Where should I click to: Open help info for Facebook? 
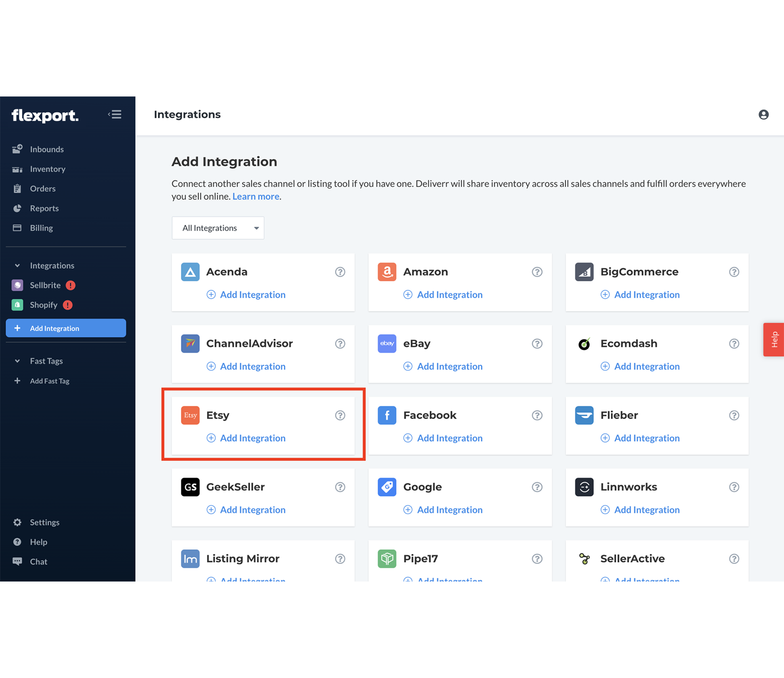coord(537,415)
